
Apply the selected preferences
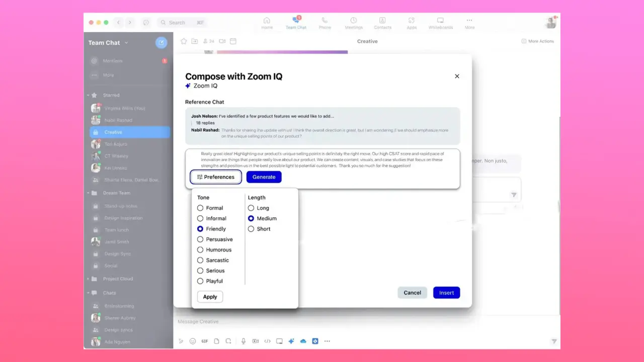[210, 297]
